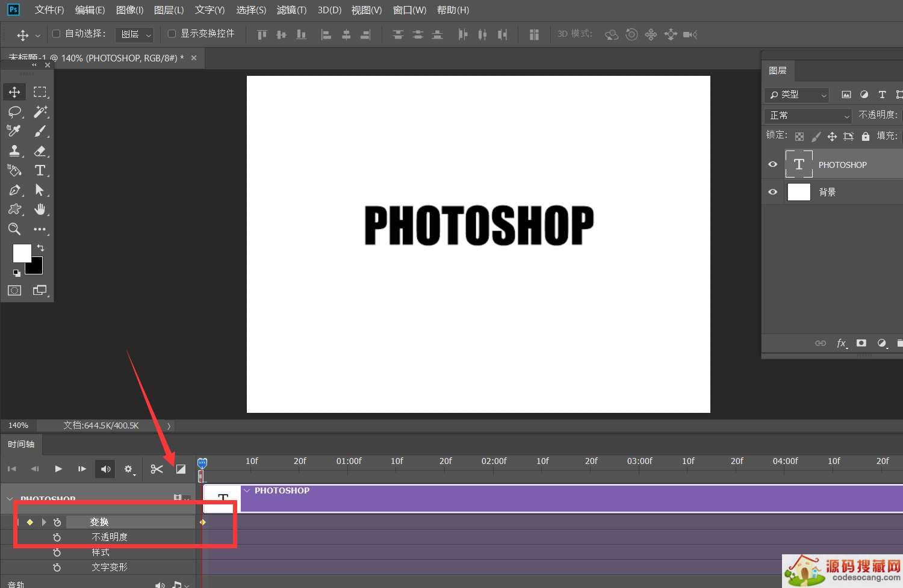Click auto-align layers icon

click(534, 35)
